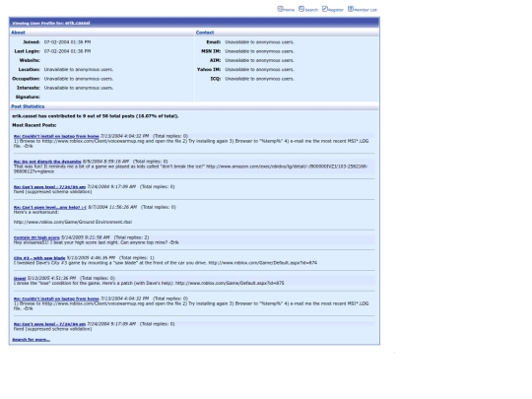Click the date '8/7/2004 11:56:26 AM'
532x399 pixels.
pos(112,207)
